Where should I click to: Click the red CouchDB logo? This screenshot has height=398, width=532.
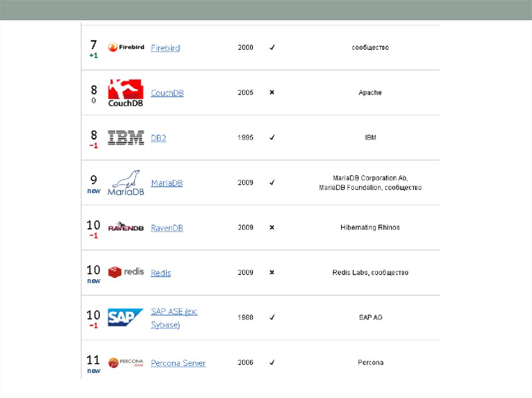pyautogui.click(x=126, y=93)
